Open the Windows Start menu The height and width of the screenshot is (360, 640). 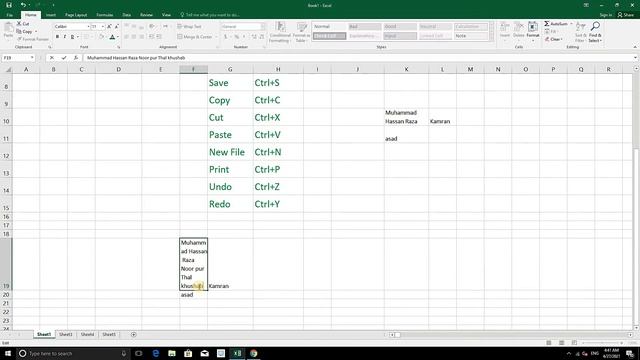pos(8,353)
